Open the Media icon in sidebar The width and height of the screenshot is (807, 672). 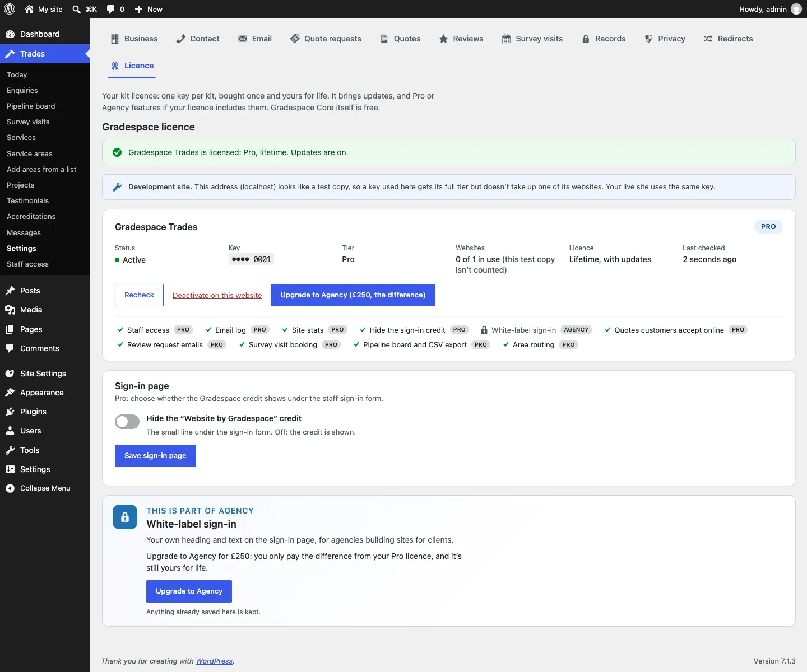(10, 310)
